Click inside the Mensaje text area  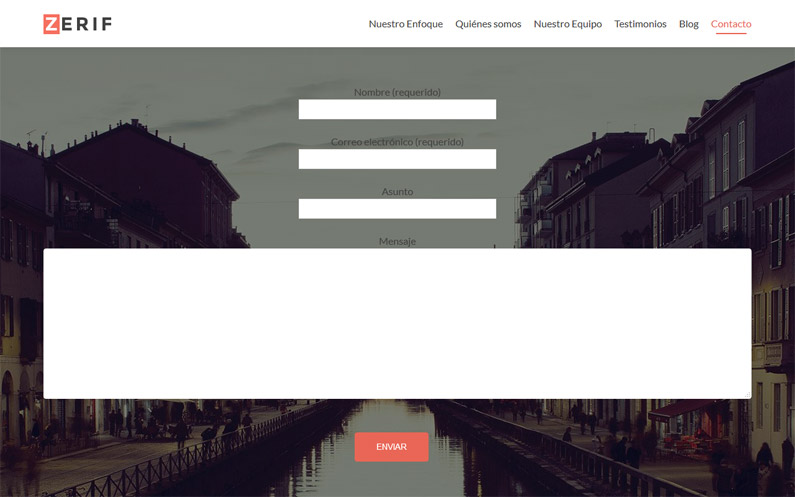(398, 324)
